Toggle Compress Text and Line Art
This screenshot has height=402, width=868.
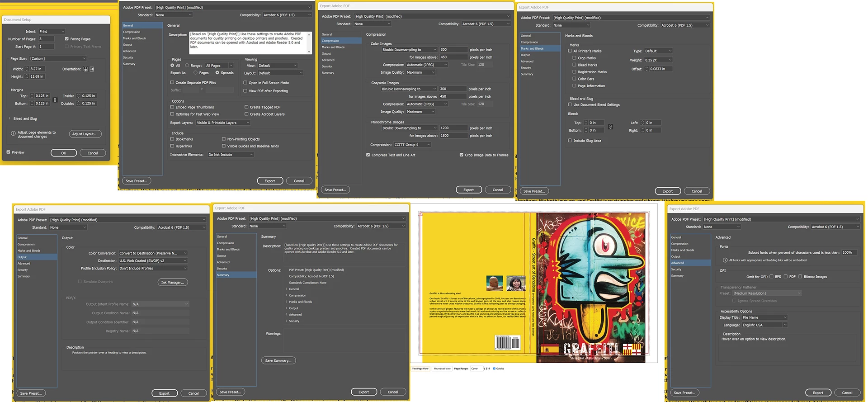tap(368, 155)
